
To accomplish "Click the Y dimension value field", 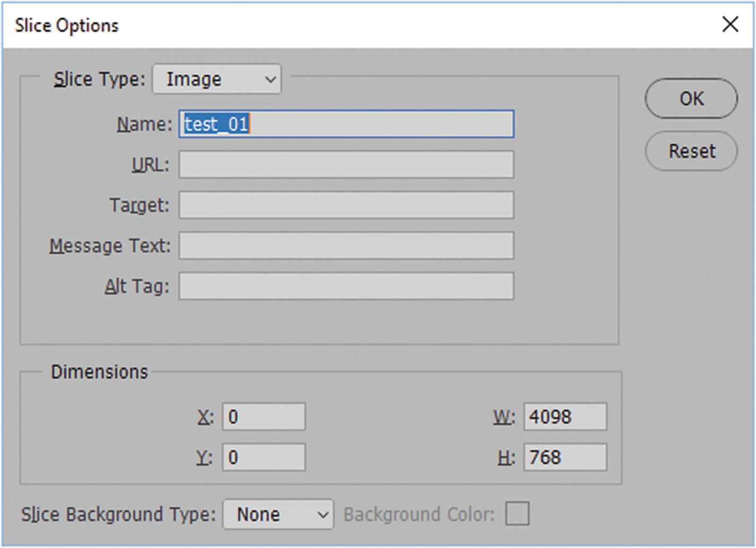I will 264,457.
